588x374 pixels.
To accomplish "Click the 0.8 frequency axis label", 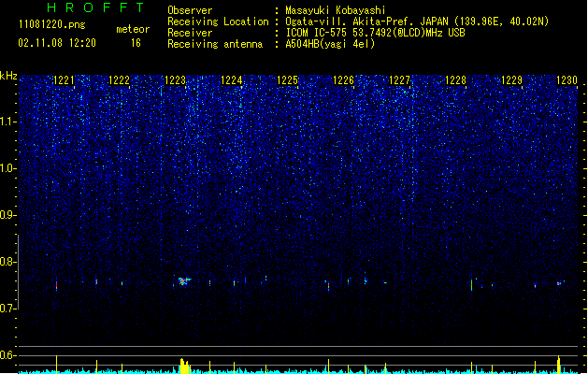I will tap(7, 262).
